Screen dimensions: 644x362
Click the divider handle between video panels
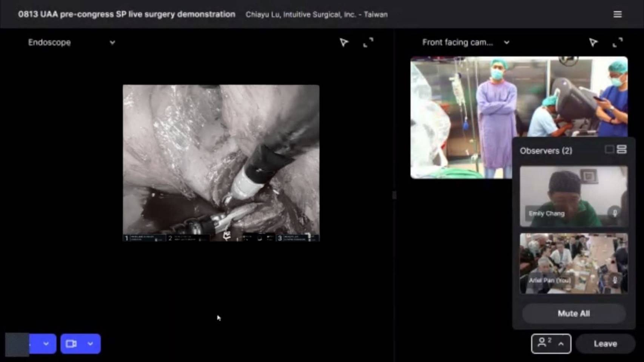pyautogui.click(x=394, y=195)
